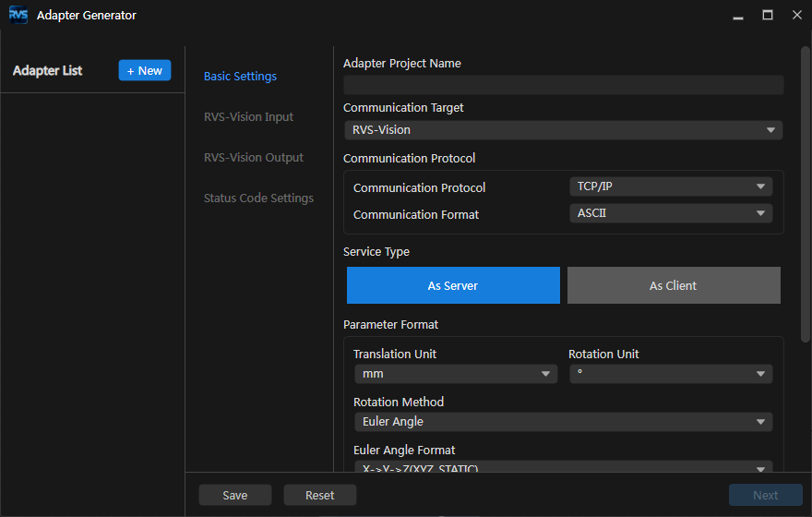Open the Communication Target dropdown
812x517 pixels.
[564, 130]
